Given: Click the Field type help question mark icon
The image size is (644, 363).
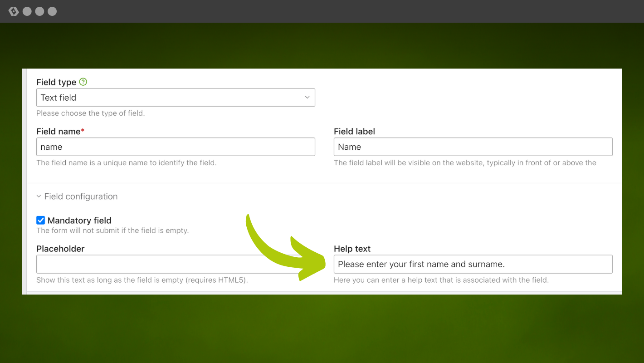Looking at the screenshot, I should click(83, 82).
